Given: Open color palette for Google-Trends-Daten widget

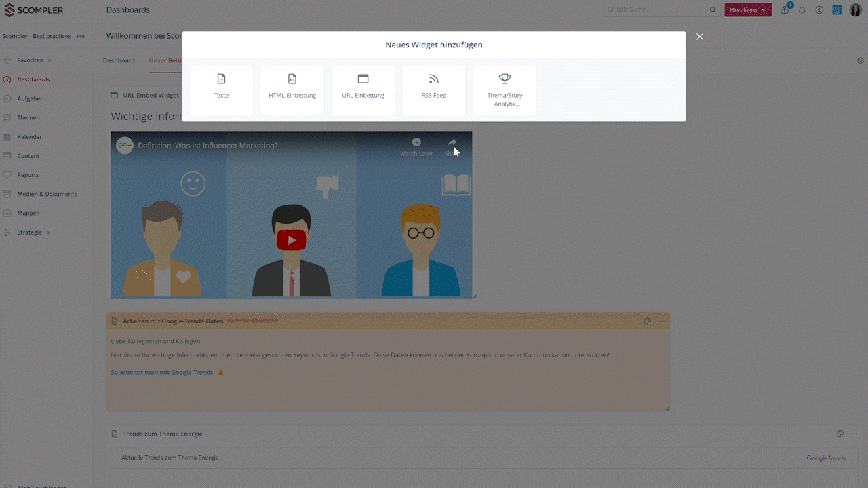Looking at the screenshot, I should pos(648,321).
